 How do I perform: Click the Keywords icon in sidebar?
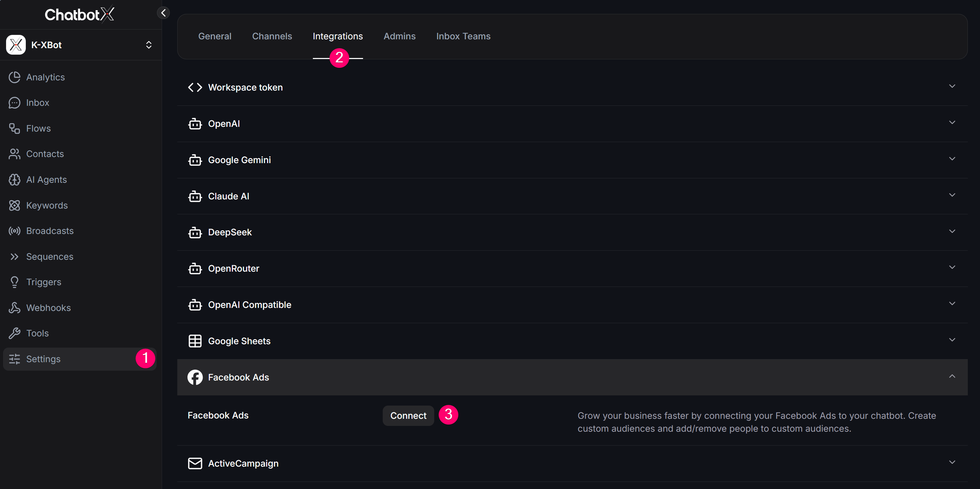click(15, 206)
